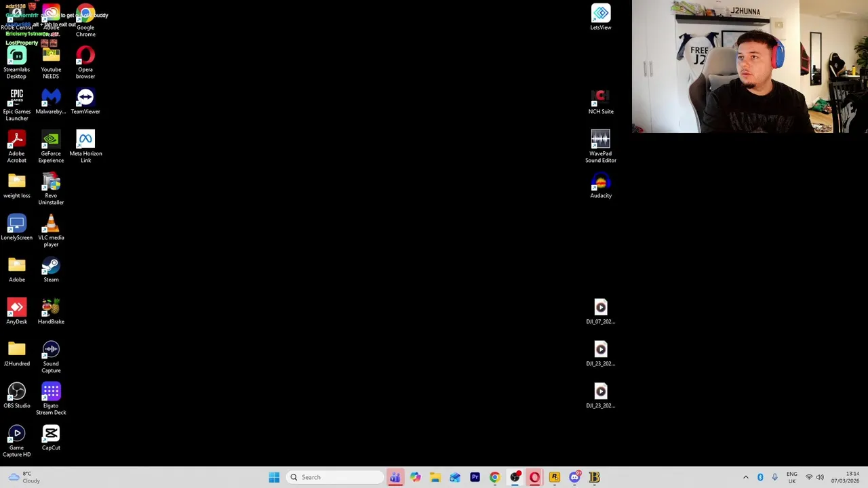This screenshot has height=488, width=868.
Task: Expand the hidden system tray icons
Action: [x=745, y=477]
